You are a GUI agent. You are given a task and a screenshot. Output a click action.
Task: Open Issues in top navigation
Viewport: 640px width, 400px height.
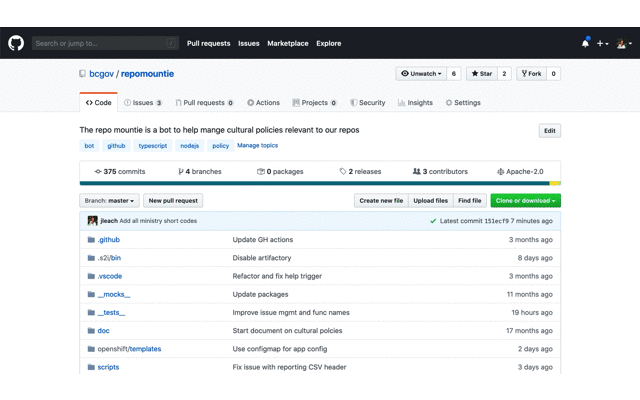[249, 43]
